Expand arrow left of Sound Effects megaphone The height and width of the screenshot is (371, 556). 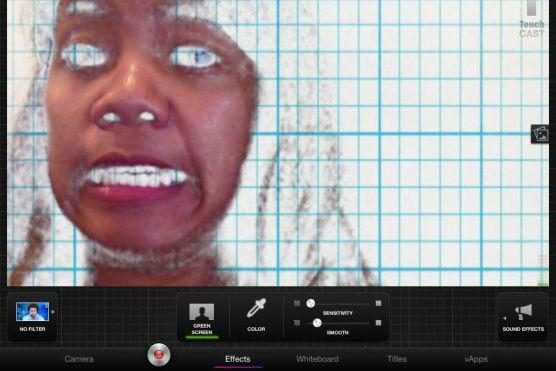coord(504,318)
